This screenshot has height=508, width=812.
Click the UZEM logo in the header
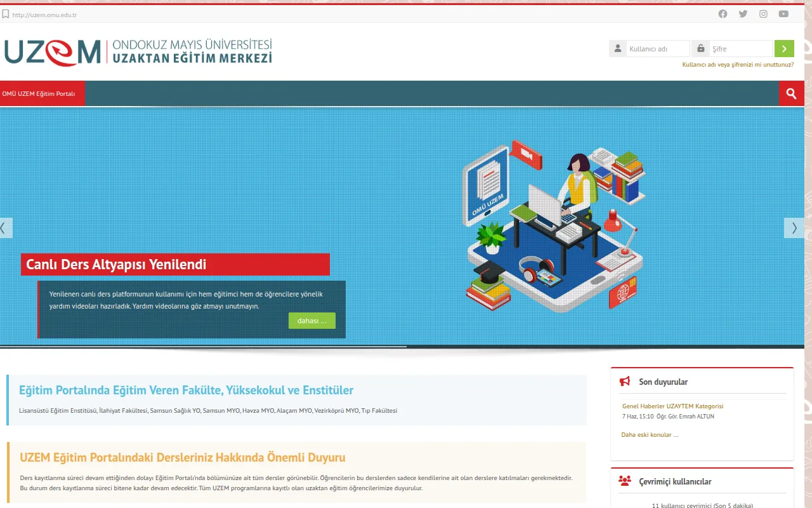pos(138,52)
